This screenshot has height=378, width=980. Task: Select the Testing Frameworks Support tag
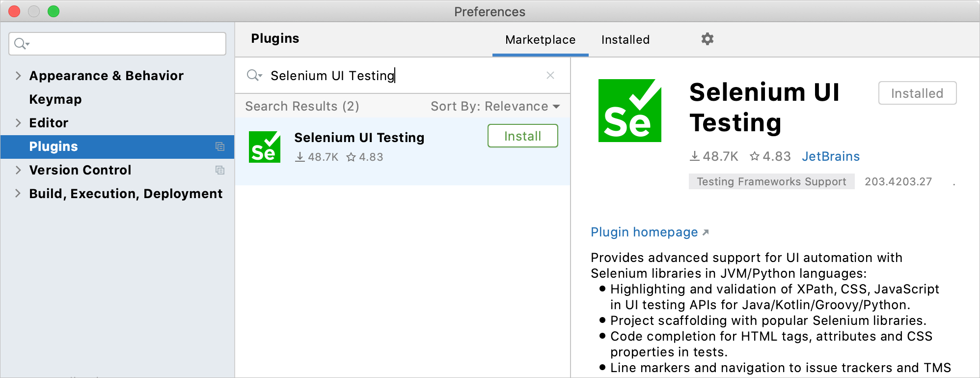(x=771, y=181)
